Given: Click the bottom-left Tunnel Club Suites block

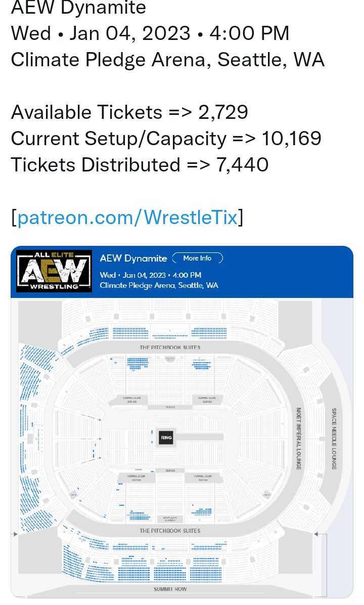Looking at the screenshot, I should coord(136,478).
